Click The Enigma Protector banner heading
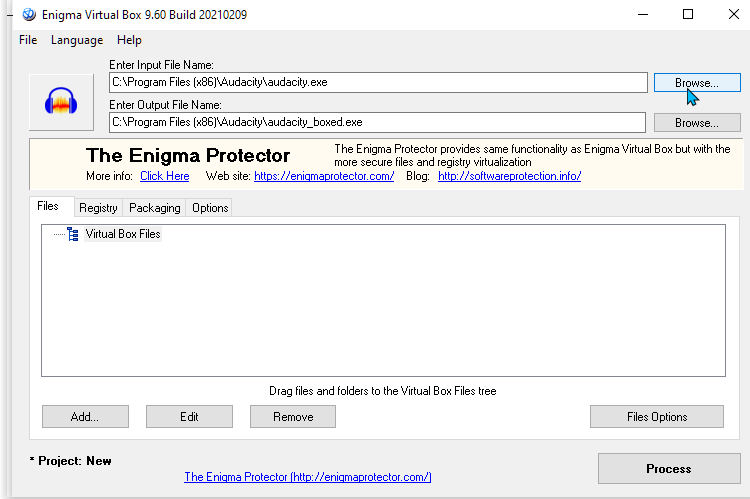 [x=188, y=155]
